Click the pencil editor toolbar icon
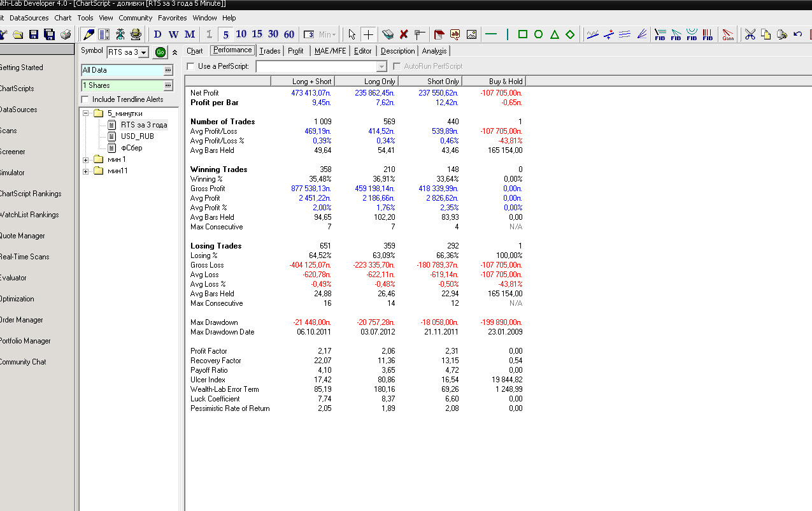The image size is (812, 511). pyautogui.click(x=89, y=34)
